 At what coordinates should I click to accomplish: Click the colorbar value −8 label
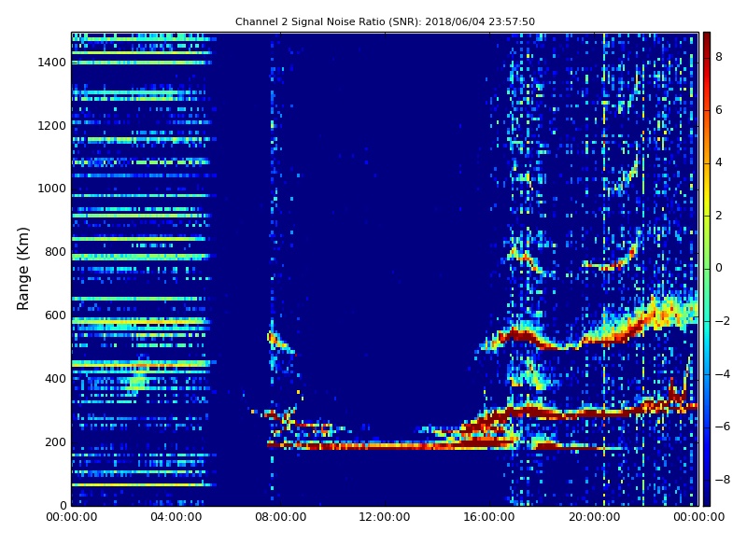click(x=723, y=479)
